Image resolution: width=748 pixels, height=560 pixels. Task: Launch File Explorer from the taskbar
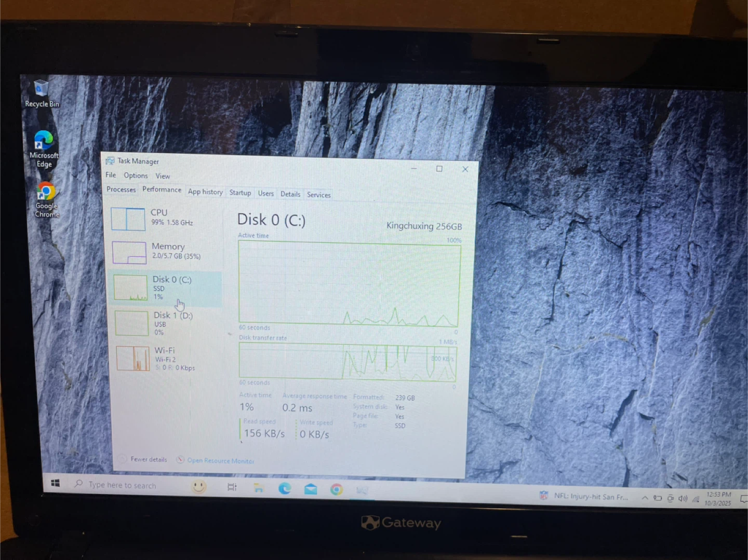(258, 487)
